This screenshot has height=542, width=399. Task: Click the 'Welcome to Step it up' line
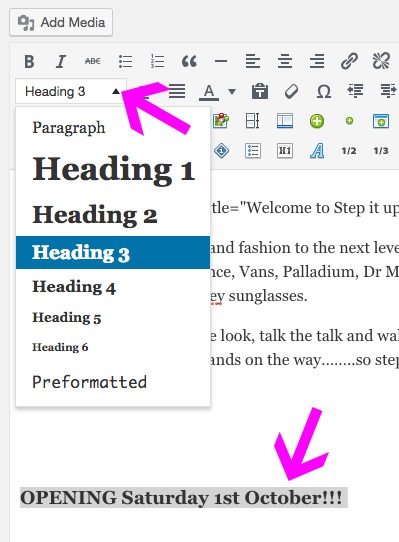coord(304,208)
